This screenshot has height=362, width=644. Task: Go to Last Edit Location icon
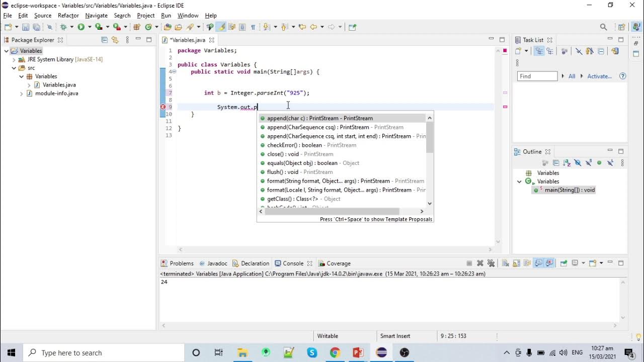(302, 27)
